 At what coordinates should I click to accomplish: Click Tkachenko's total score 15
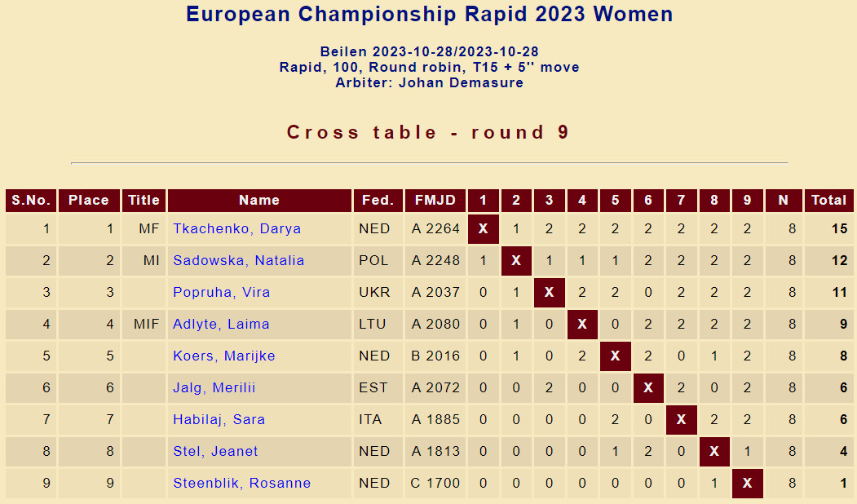839,229
